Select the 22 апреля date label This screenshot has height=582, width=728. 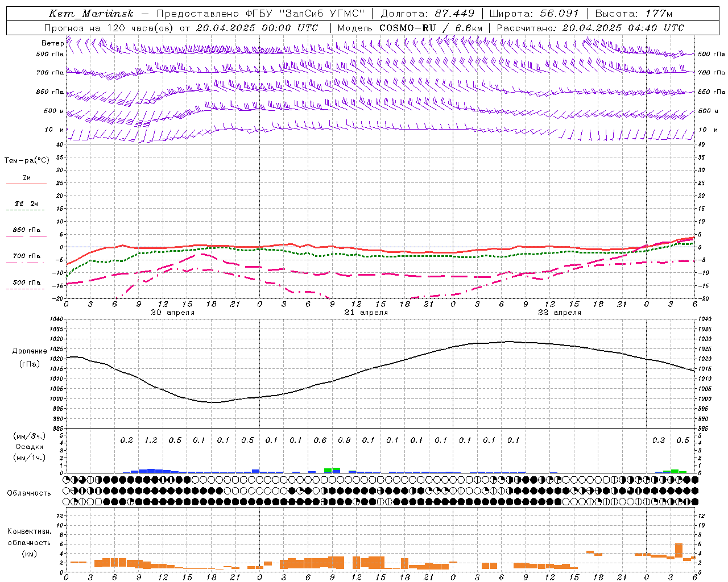(x=560, y=313)
